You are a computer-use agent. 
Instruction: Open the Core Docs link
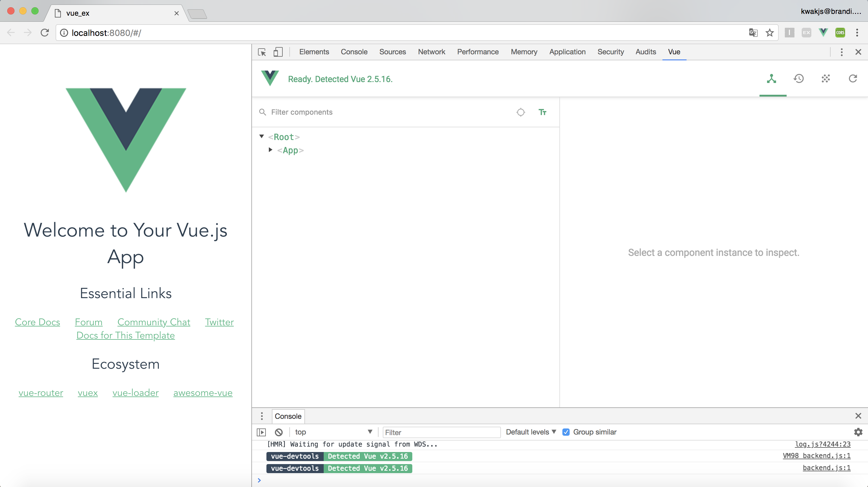click(x=37, y=322)
